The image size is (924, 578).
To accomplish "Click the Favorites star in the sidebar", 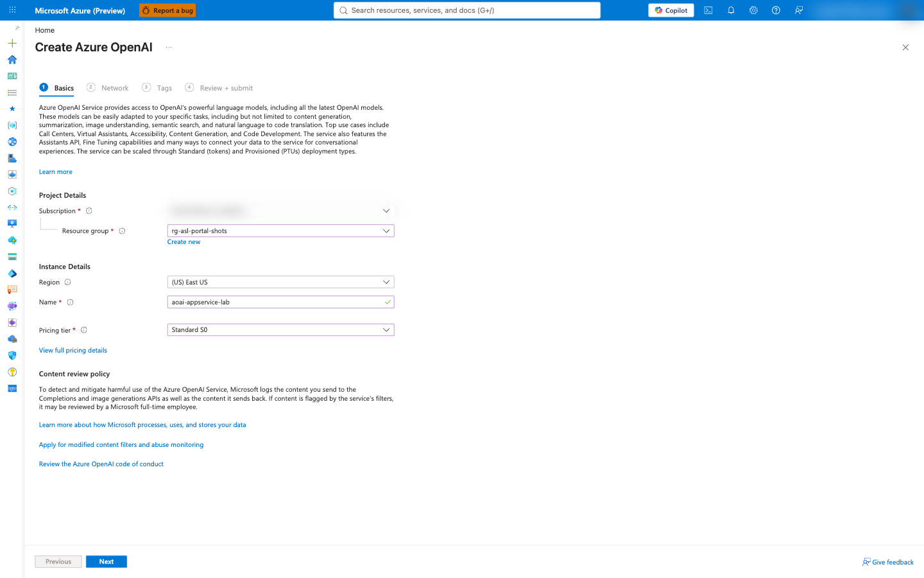I will click(x=12, y=109).
